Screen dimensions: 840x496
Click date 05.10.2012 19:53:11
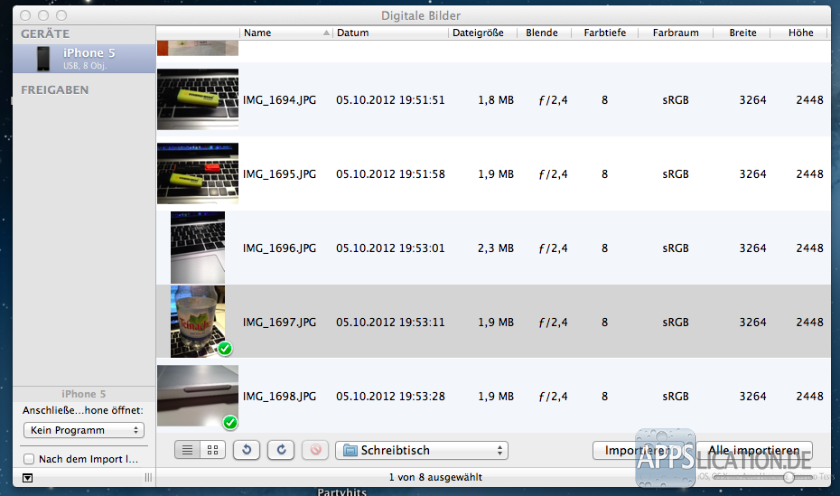391,322
